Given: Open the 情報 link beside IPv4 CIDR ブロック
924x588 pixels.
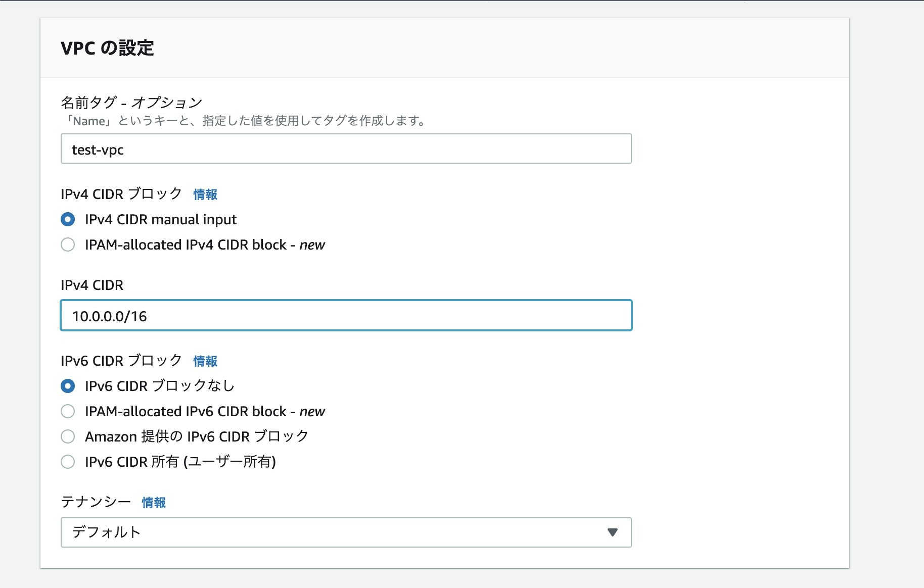Looking at the screenshot, I should (x=204, y=194).
